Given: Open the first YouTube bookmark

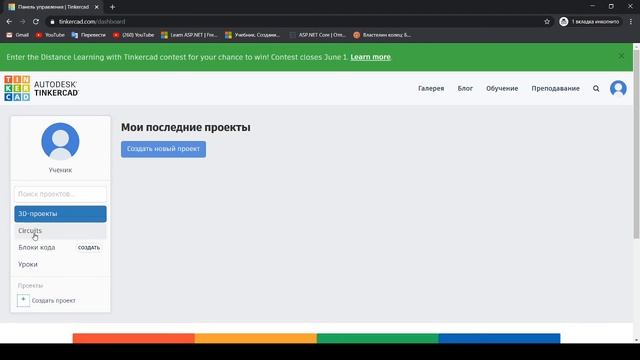Looking at the screenshot, I should 50,35.
